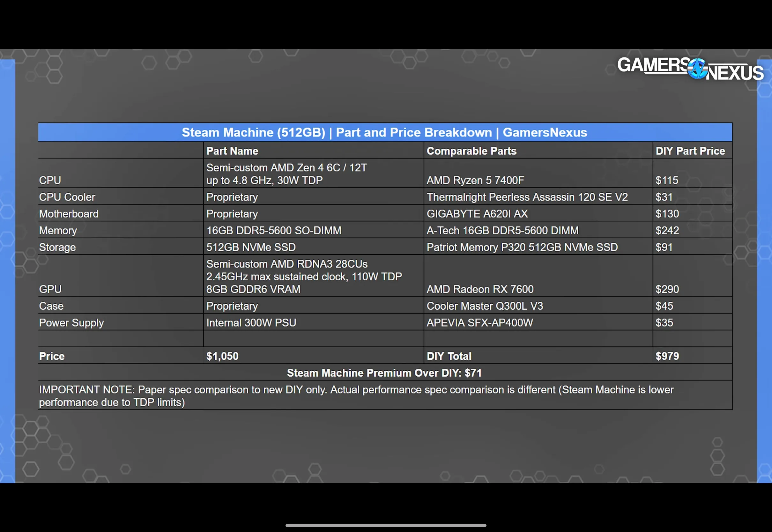Select the '$31' cooler price
The width and height of the screenshot is (772, 532).
click(664, 197)
